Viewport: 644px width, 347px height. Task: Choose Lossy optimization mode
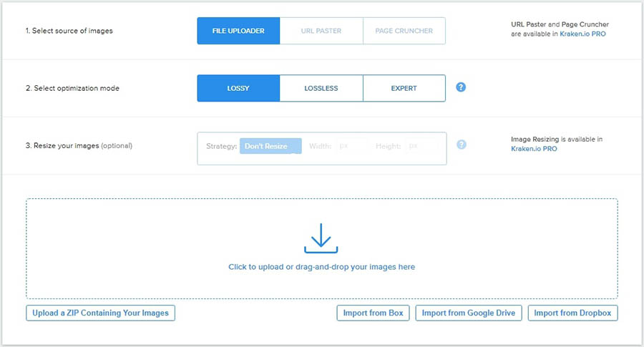tap(238, 89)
